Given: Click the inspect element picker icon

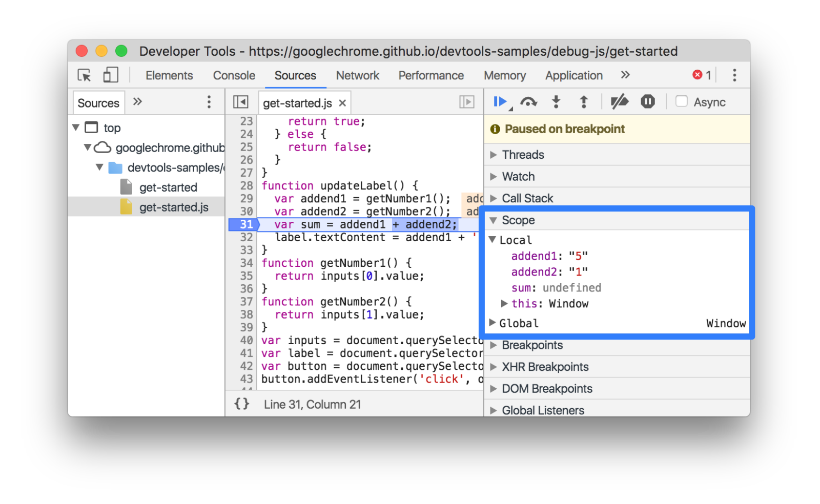Looking at the screenshot, I should pos(84,75).
